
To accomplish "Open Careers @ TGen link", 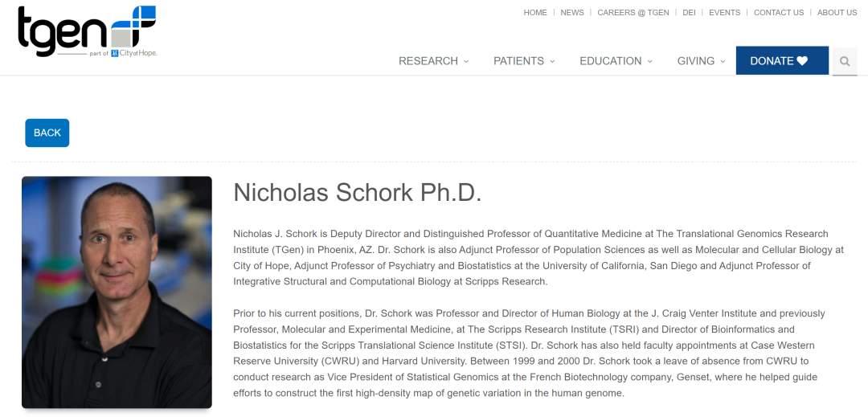I will click(x=633, y=13).
